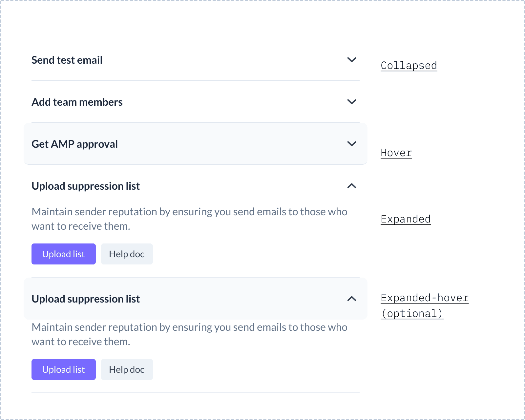
Task: Click the down chevron on Add team members
Action: pos(352,102)
